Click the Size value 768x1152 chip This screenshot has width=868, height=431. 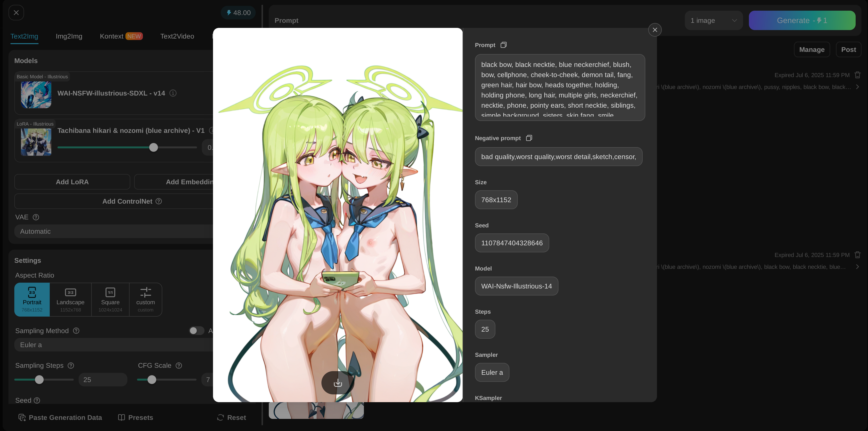[x=496, y=200]
